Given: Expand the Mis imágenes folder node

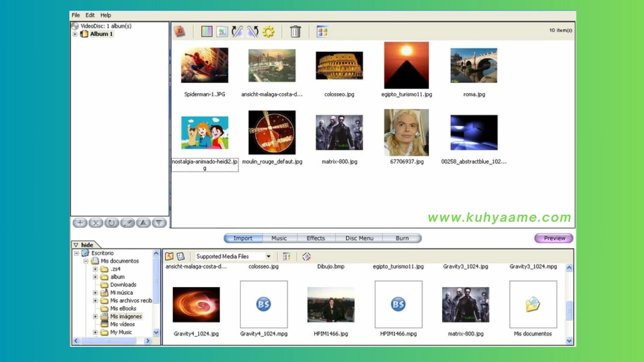Looking at the screenshot, I should tap(95, 317).
